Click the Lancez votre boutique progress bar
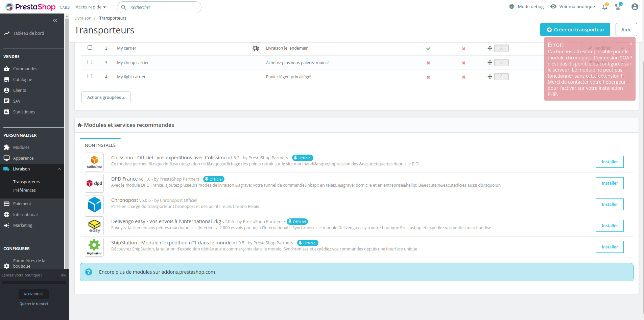 pos(34,283)
